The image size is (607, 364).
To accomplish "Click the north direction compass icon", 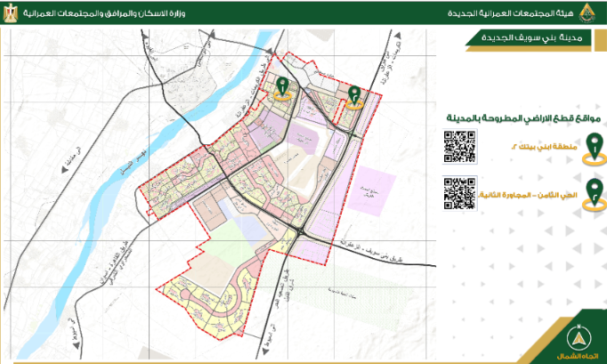I will [x=579, y=337].
